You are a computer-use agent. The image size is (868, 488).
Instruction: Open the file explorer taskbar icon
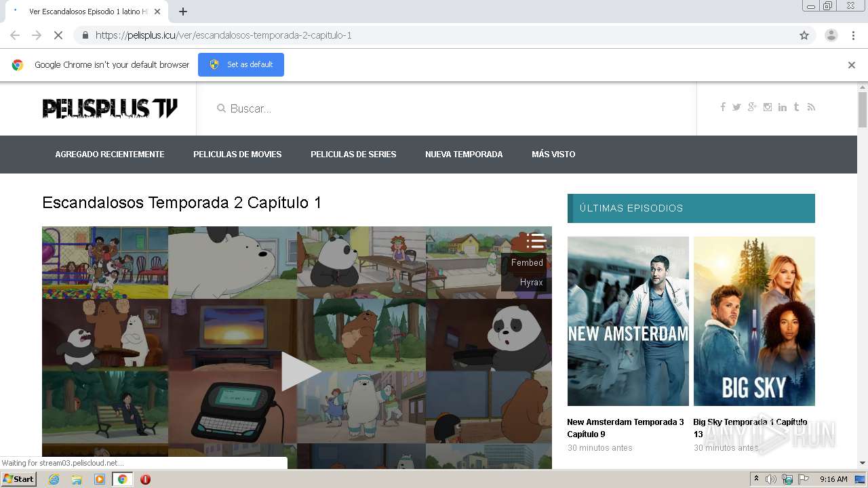tap(77, 479)
